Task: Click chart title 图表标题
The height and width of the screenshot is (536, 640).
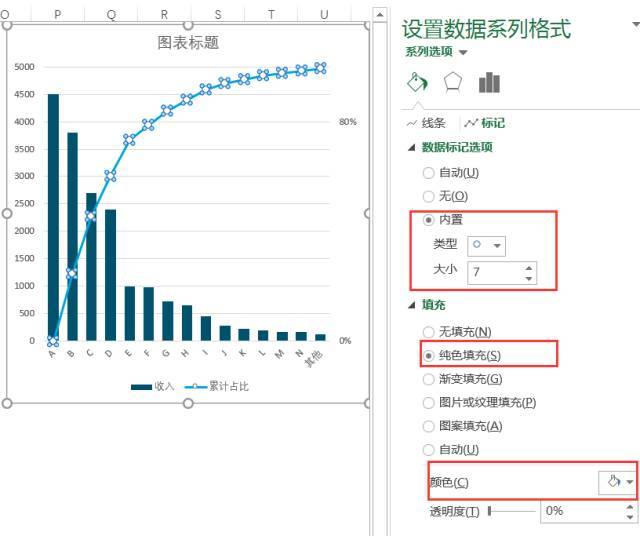Action: 188,42
